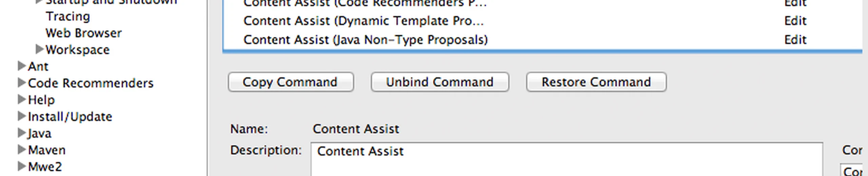Screen dimensions: 868x176
Task: Click inside the Description text box
Action: tap(566, 161)
